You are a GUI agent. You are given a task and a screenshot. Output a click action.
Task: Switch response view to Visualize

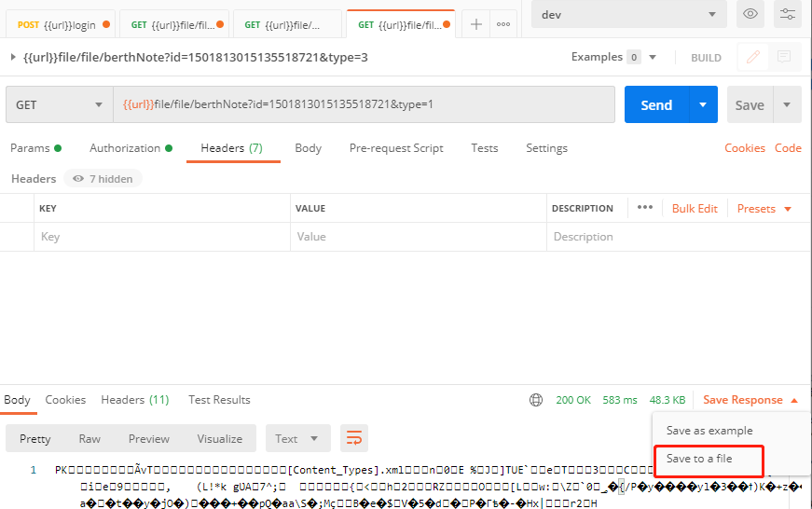[x=220, y=438]
